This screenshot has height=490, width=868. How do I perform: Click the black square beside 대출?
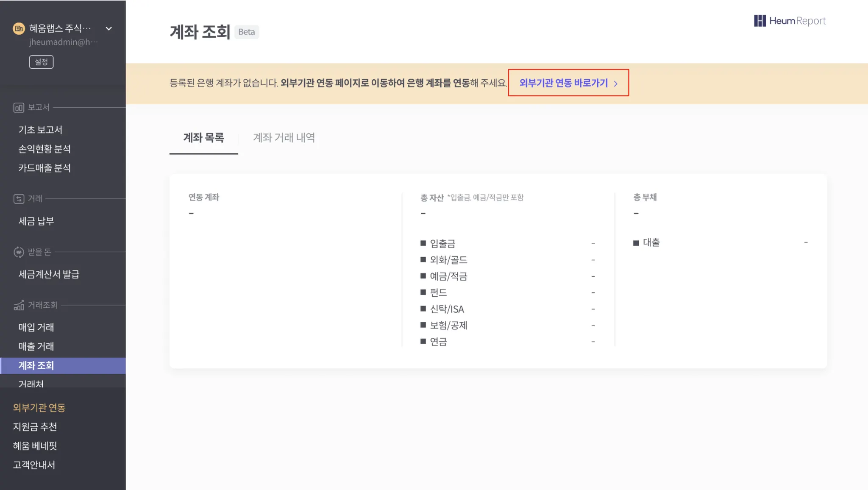(x=636, y=243)
